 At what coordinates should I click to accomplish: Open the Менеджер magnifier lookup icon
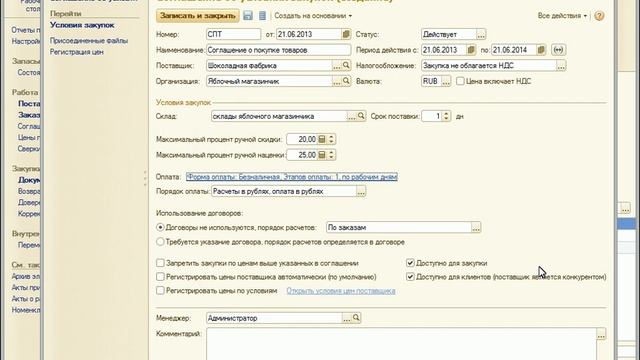tap(356, 318)
